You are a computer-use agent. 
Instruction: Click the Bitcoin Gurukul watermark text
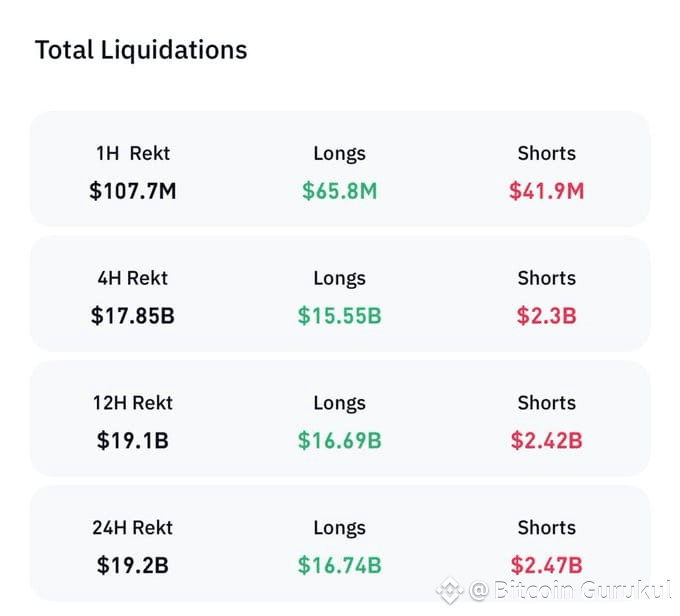pos(570,591)
